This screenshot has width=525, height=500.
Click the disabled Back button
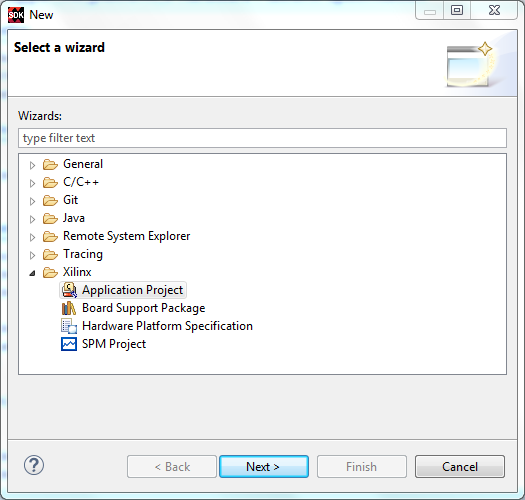(x=172, y=466)
